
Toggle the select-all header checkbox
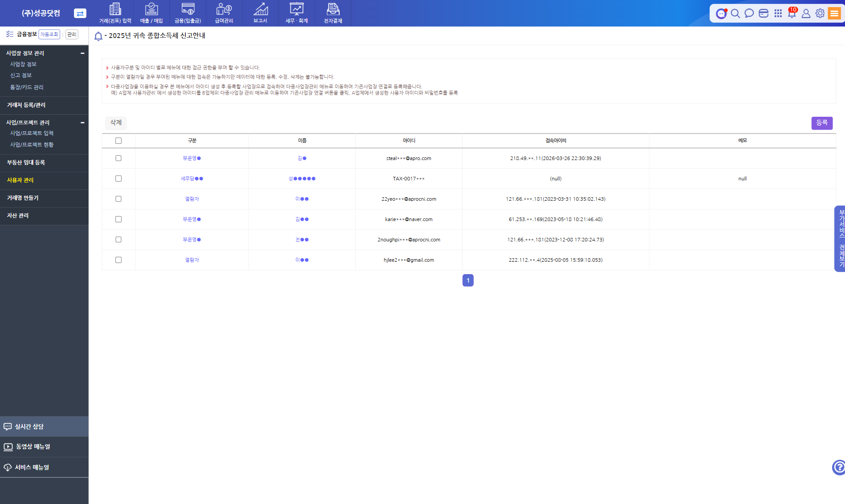pyautogui.click(x=118, y=141)
